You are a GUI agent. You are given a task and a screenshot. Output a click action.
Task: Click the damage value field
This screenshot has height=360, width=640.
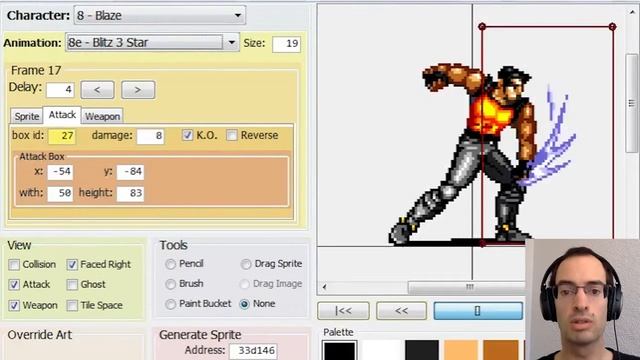pos(151,136)
